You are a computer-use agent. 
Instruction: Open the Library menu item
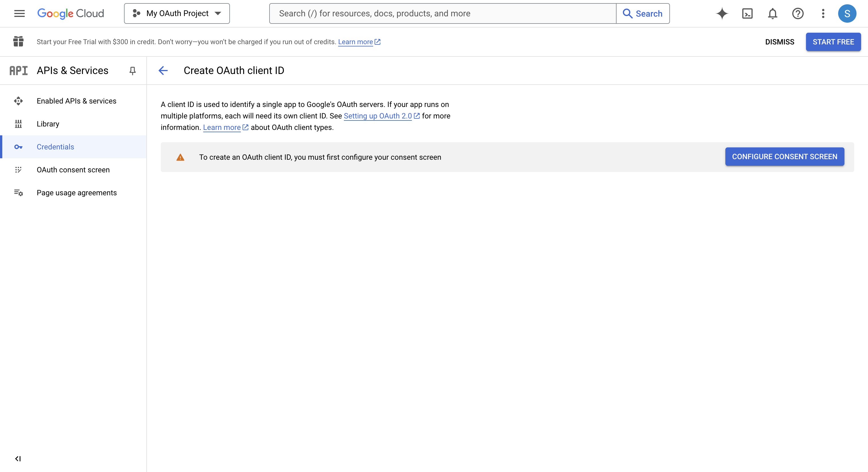[x=48, y=124]
